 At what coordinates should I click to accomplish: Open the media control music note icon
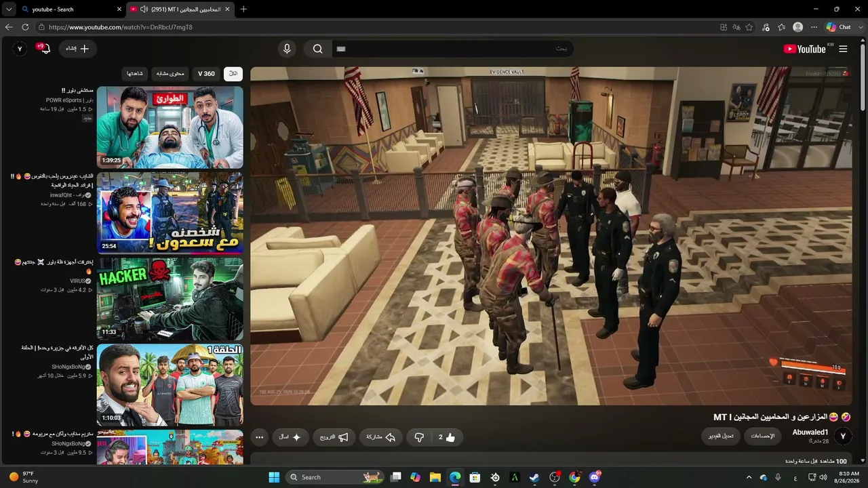766,27
